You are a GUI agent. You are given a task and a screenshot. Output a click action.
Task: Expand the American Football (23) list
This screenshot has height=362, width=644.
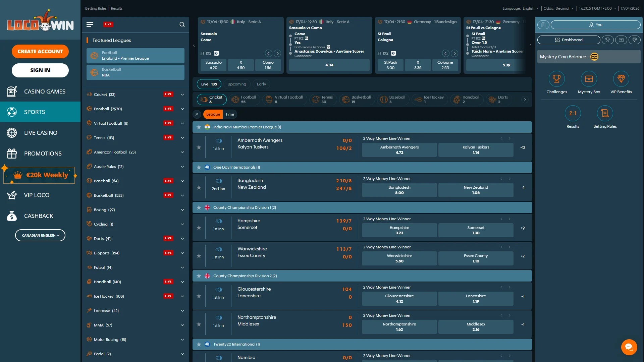pyautogui.click(x=182, y=152)
